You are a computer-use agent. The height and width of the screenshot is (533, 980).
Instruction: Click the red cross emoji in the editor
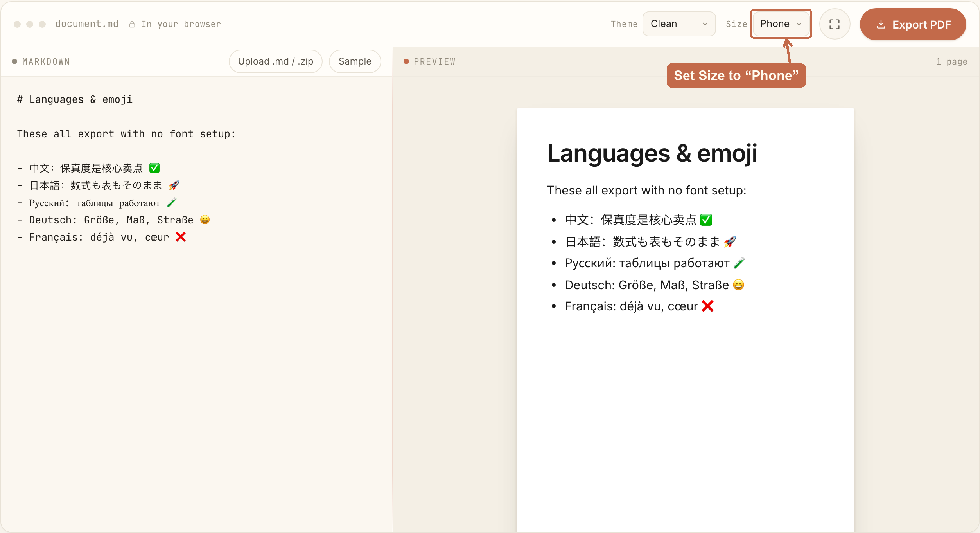[181, 237]
